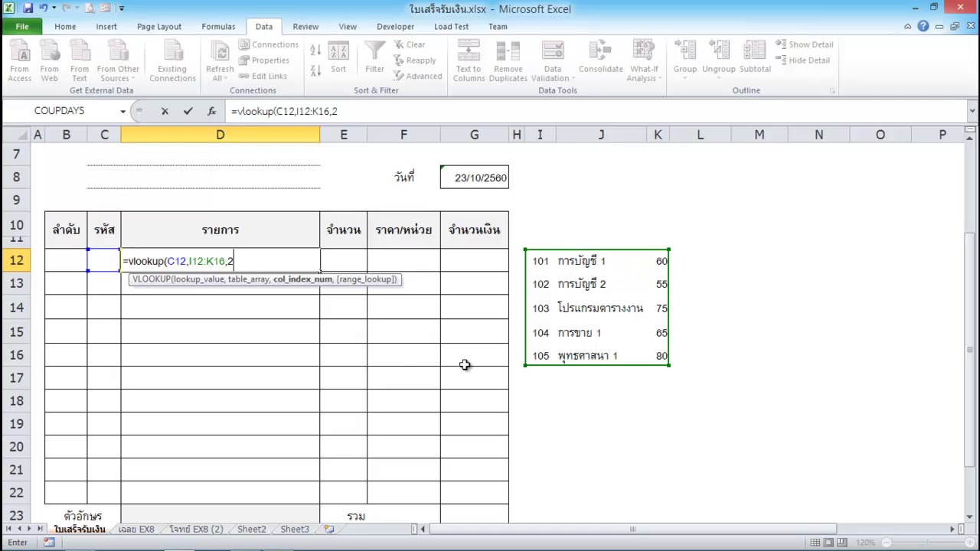The width and height of the screenshot is (980, 551).
Task: Click the macro record icon in status bar
Action: (x=49, y=543)
